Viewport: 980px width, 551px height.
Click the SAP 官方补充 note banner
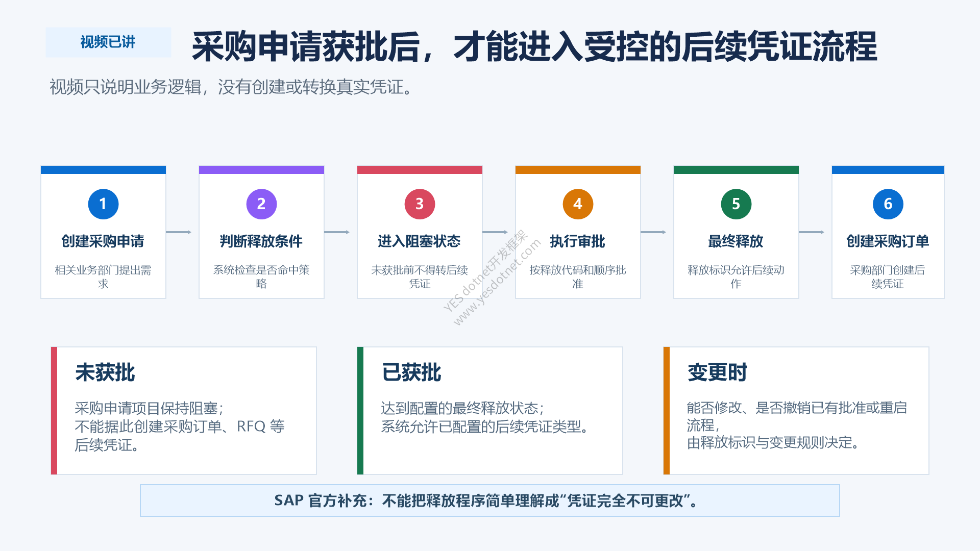coord(490,500)
